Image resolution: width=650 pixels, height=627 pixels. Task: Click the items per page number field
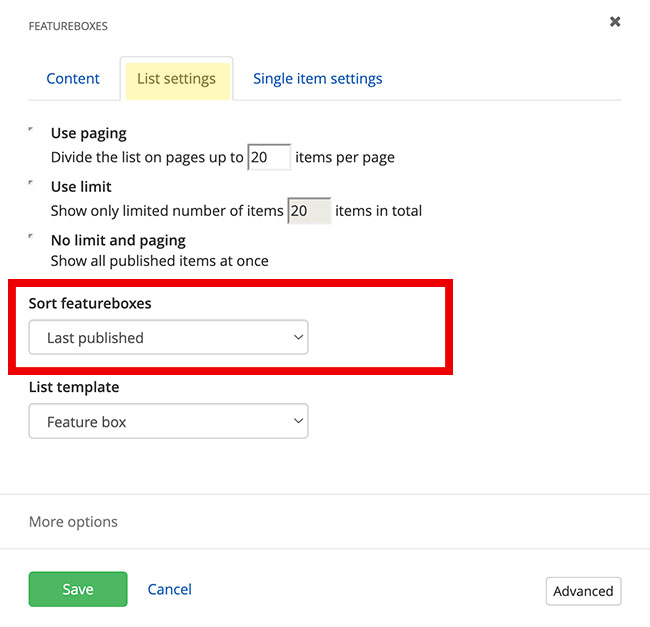point(269,157)
